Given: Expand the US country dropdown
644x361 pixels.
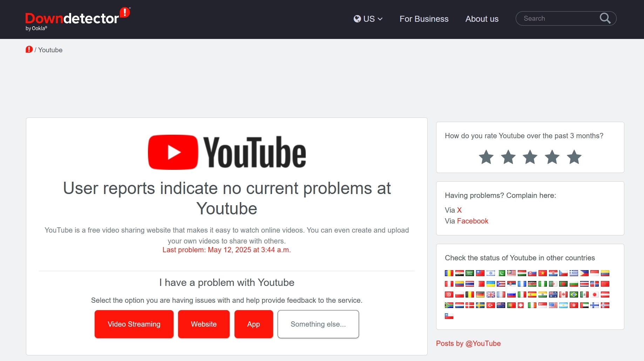Looking at the screenshot, I should tap(368, 19).
